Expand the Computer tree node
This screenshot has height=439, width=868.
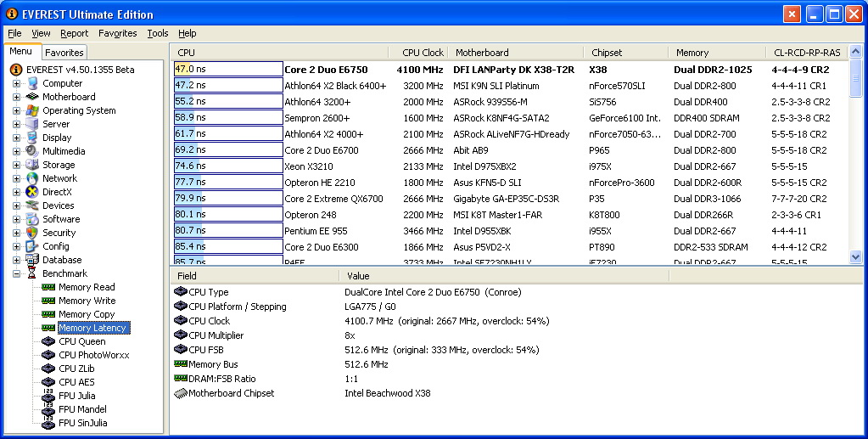(17, 83)
